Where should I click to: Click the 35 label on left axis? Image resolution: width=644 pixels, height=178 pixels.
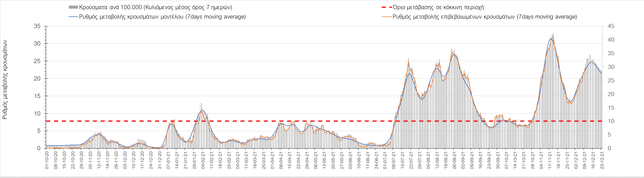click(37, 26)
